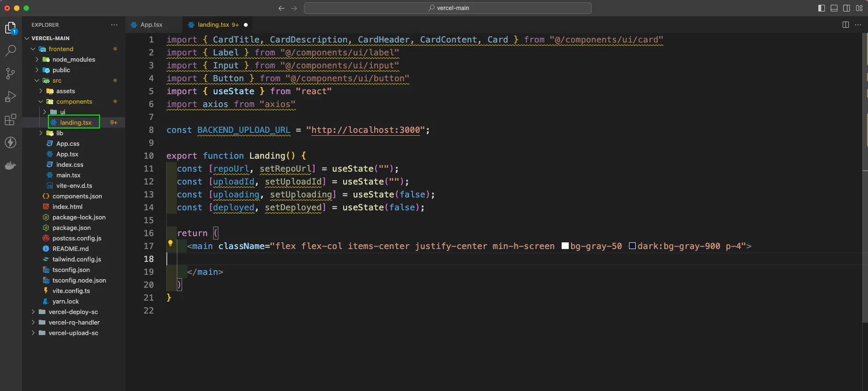Expand the node_modules folder

point(37,59)
